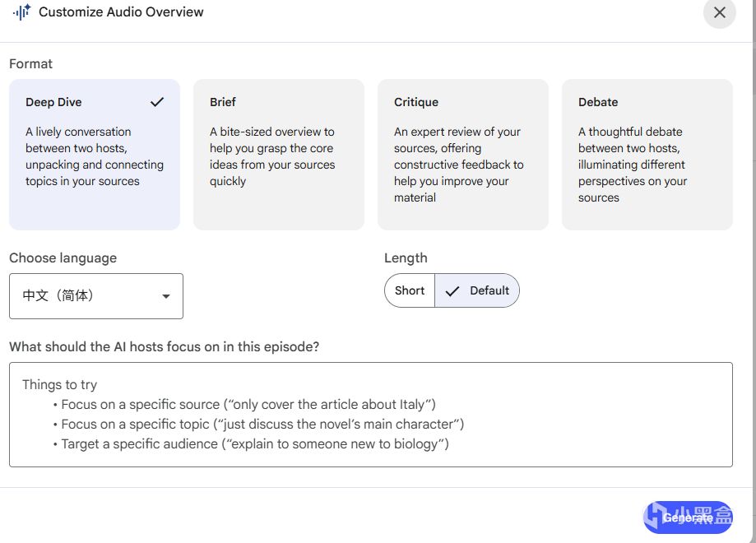Click the "Choose language" label
Image resolution: width=756 pixels, height=543 pixels.
point(63,258)
